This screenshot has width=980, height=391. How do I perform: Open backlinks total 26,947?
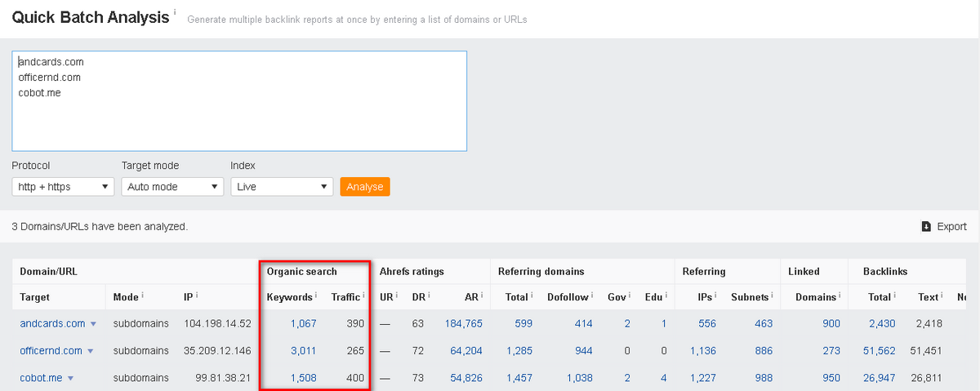pos(880,377)
